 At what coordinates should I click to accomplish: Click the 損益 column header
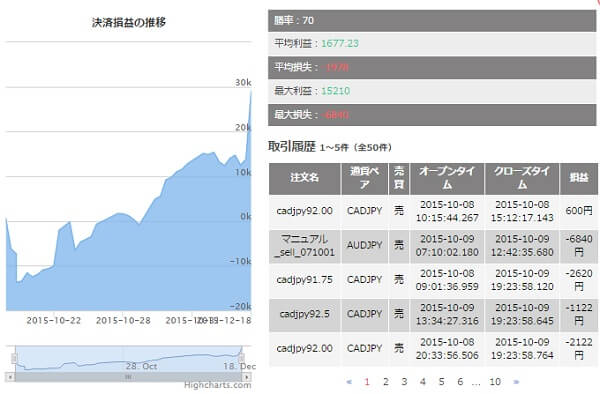(579, 179)
